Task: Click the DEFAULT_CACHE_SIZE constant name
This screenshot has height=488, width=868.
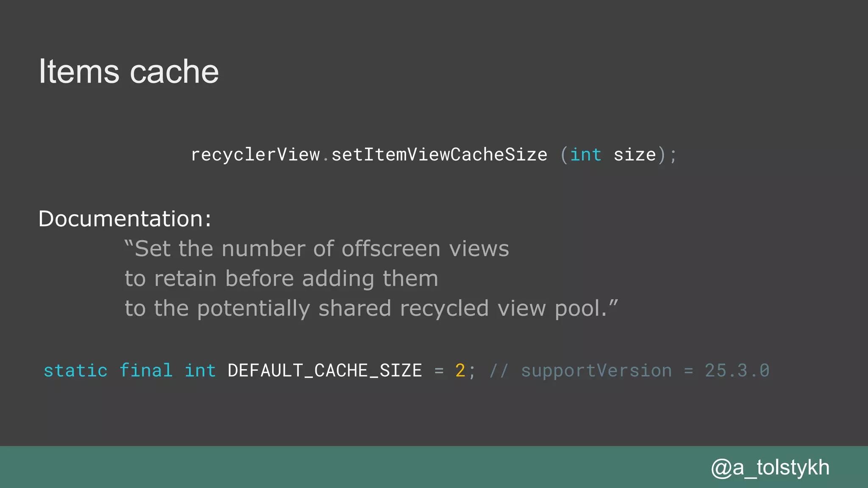Action: 325,371
